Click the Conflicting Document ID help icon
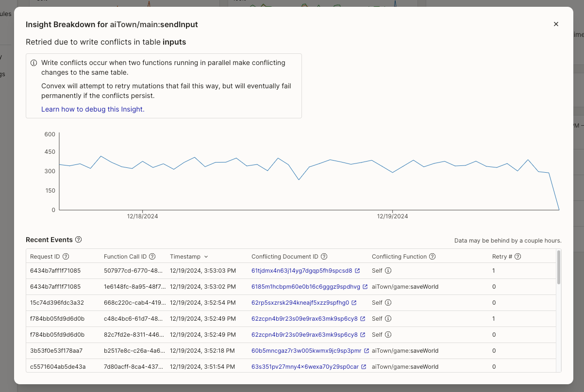The width and height of the screenshot is (584, 392). 324,257
